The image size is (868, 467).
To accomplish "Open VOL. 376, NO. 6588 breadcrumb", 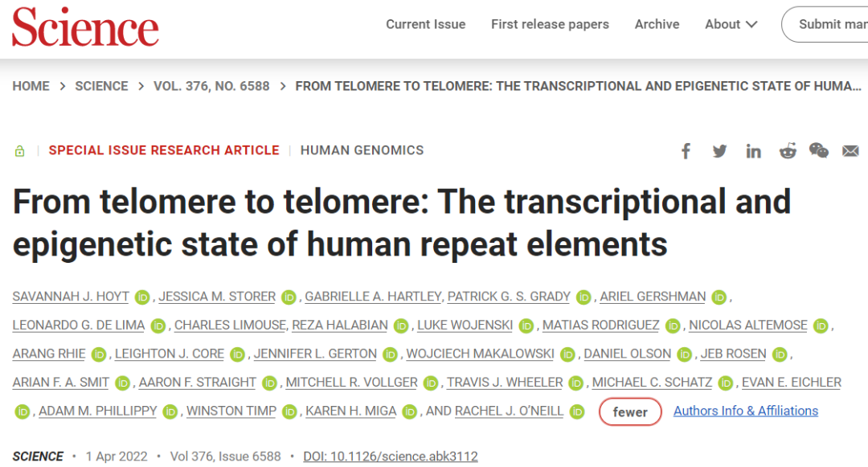I will [211, 86].
